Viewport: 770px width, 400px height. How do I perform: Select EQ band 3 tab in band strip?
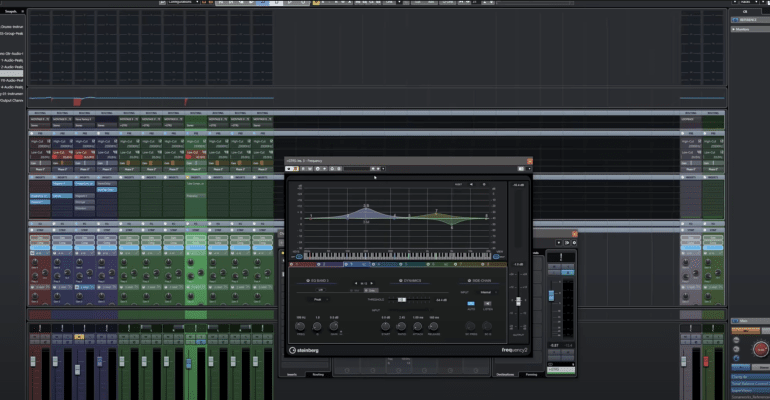coord(357,265)
